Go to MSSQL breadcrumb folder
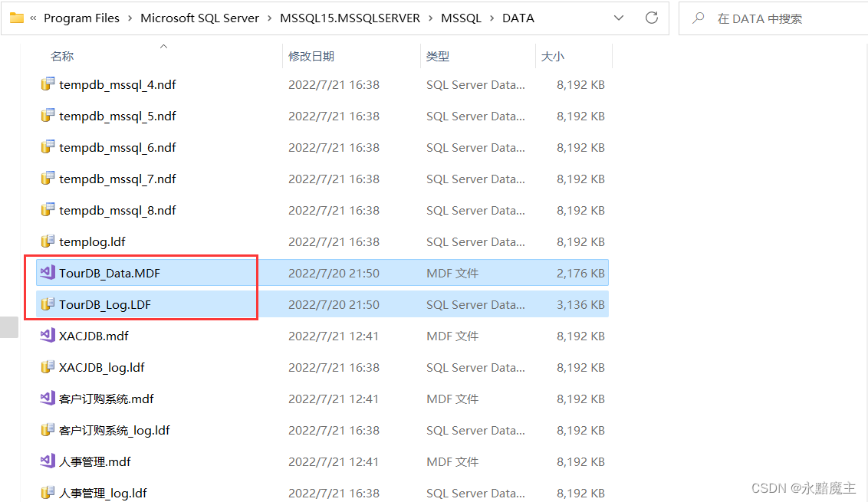This screenshot has width=868, height=502. [x=461, y=18]
